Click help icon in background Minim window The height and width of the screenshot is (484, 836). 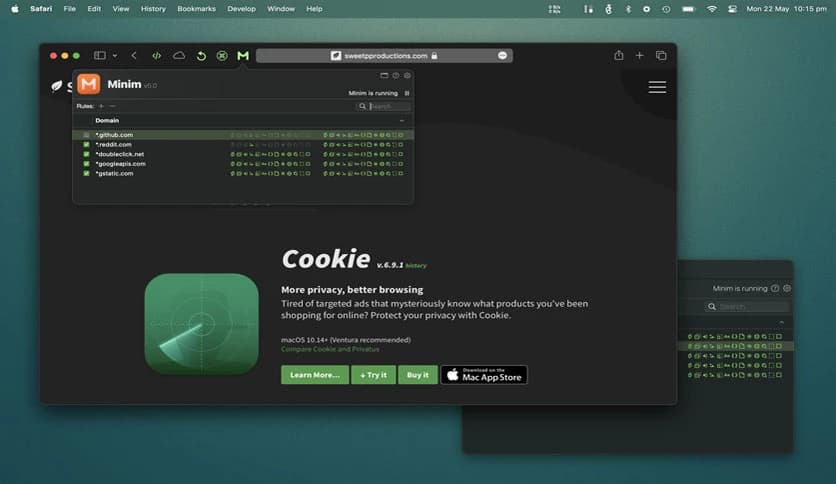tap(775, 288)
